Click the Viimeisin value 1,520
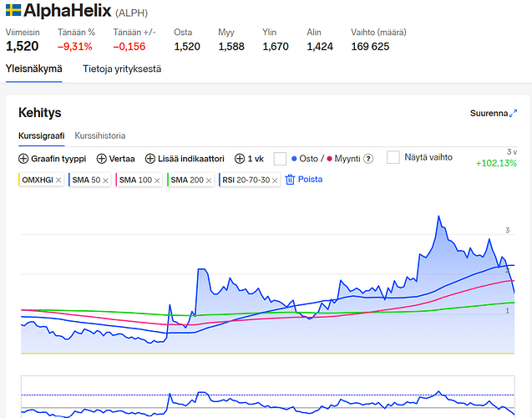This screenshot has height=418, width=532. pyautogui.click(x=22, y=46)
